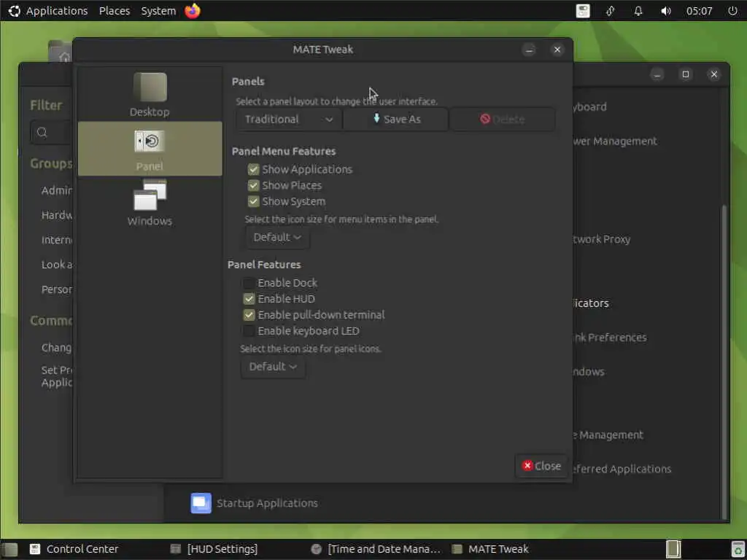Click the workspace switcher in bottom panel
The width and height of the screenshot is (747, 560).
(673, 549)
